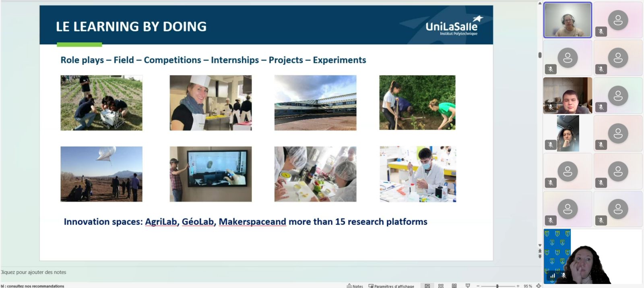Image resolution: width=644 pixels, height=288 pixels.
Task: Click the zoom in plus button
Action: click(x=518, y=286)
